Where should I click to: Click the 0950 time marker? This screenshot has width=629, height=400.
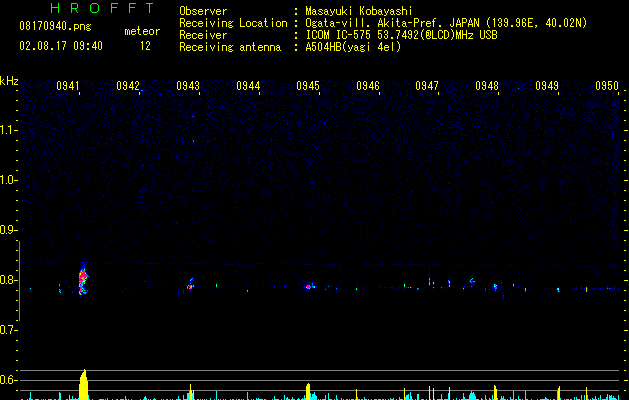(607, 86)
